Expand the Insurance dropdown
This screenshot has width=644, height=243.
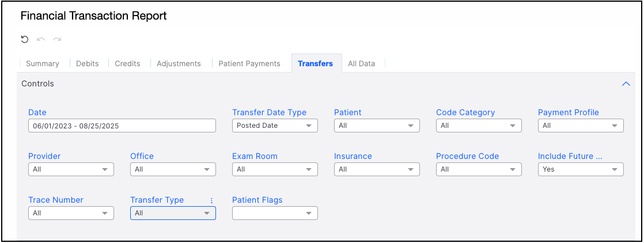377,169
